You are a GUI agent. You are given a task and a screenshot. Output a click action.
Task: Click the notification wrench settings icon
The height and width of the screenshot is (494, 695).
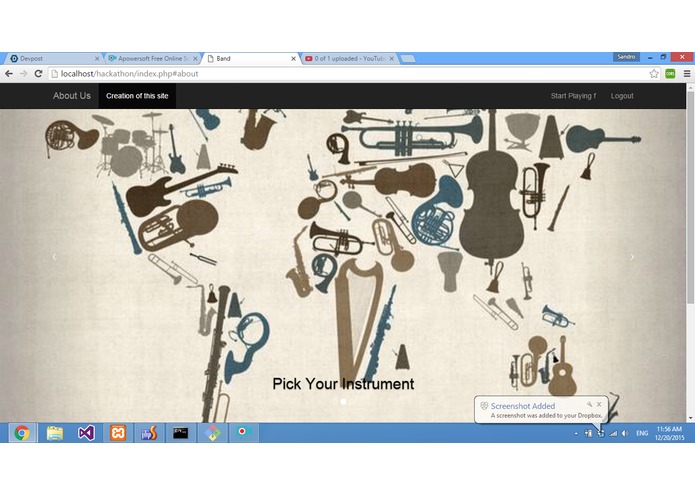[x=590, y=404]
